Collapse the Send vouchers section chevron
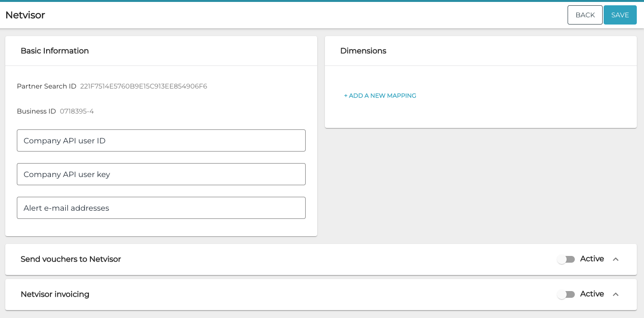Screen dimensions: 644x318 616,259
